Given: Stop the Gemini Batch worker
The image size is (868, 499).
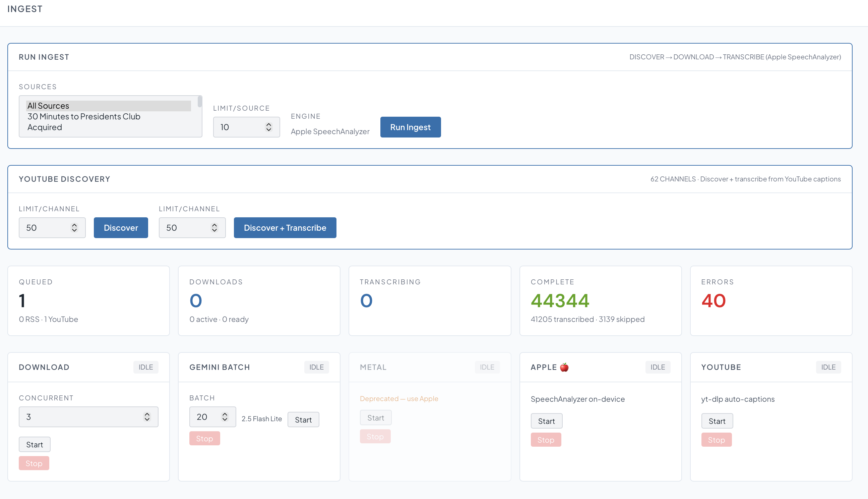Looking at the screenshot, I should click(204, 438).
